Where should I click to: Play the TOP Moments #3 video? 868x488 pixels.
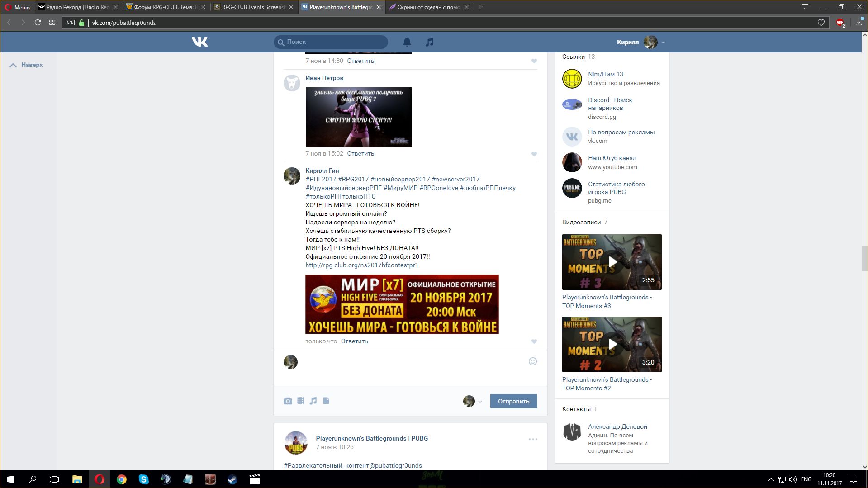pos(612,262)
